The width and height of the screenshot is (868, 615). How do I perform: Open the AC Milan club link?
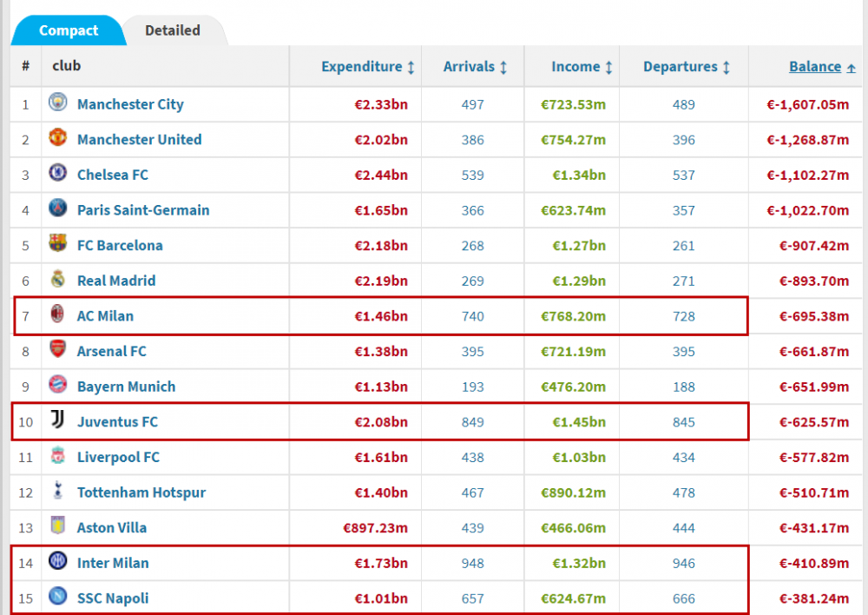[105, 316]
